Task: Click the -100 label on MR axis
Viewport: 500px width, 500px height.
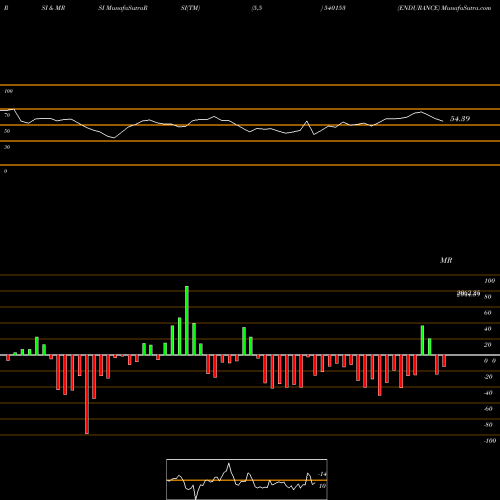Action: coord(490,441)
